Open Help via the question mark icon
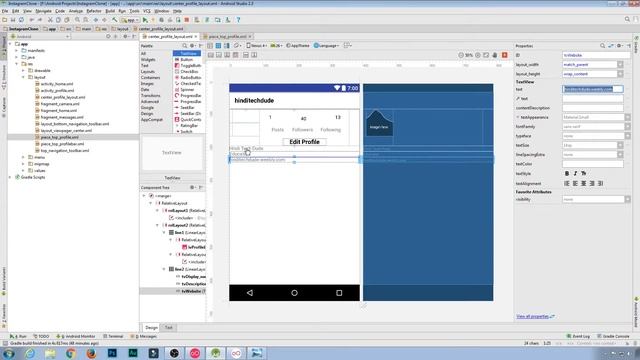640x360 pixels. tap(238, 20)
